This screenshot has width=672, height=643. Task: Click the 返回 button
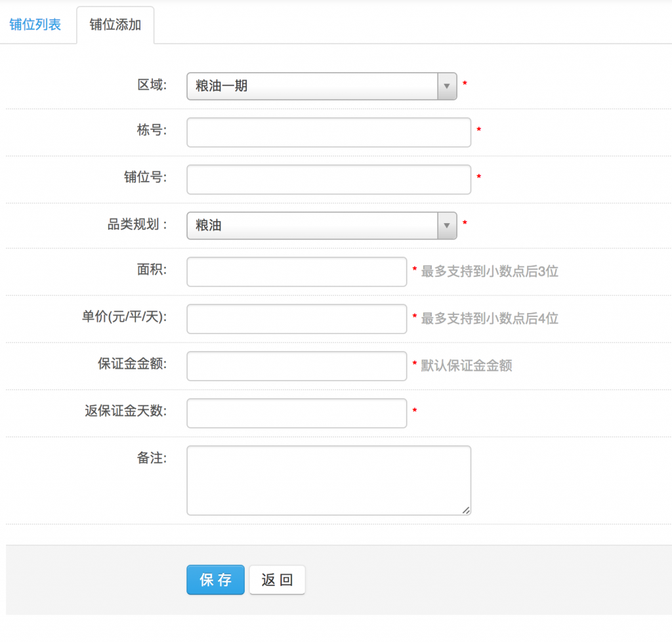coord(277,580)
